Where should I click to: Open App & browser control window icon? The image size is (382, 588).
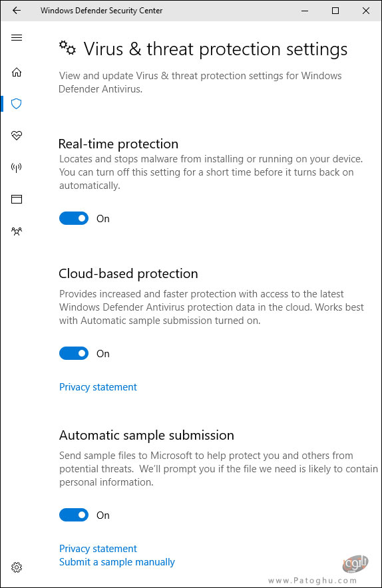[17, 199]
